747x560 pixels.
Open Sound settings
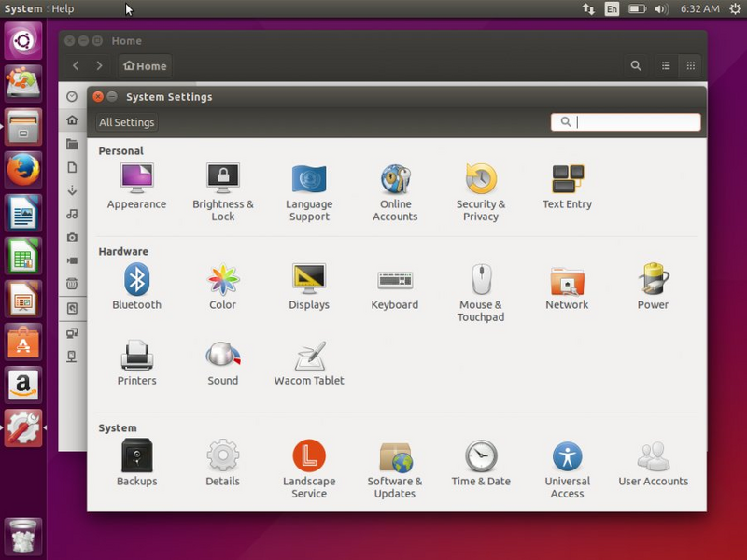click(x=222, y=357)
